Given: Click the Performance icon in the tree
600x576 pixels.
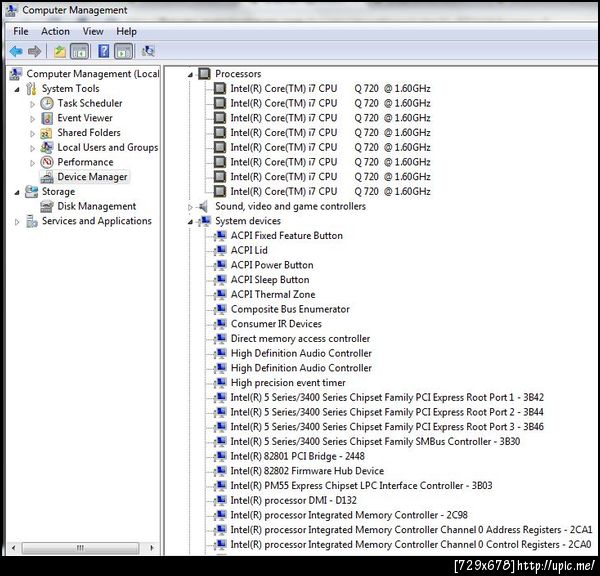Looking at the screenshot, I should 47,162.
